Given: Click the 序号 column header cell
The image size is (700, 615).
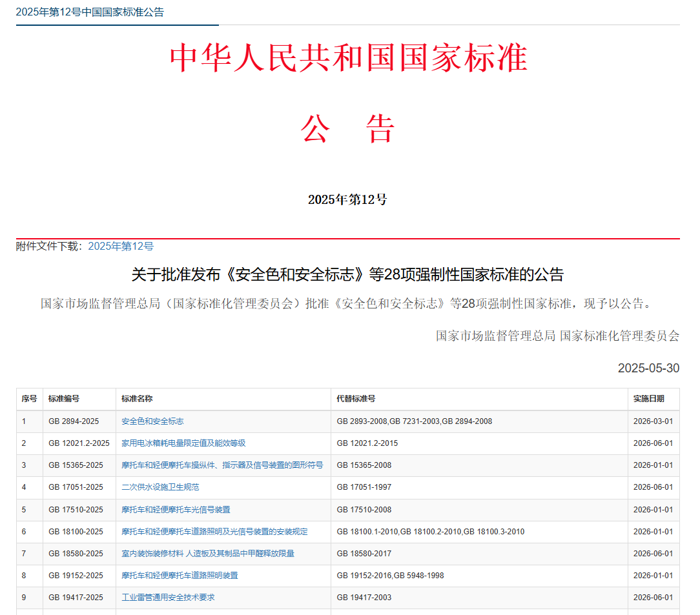Looking at the screenshot, I should click(x=28, y=399).
